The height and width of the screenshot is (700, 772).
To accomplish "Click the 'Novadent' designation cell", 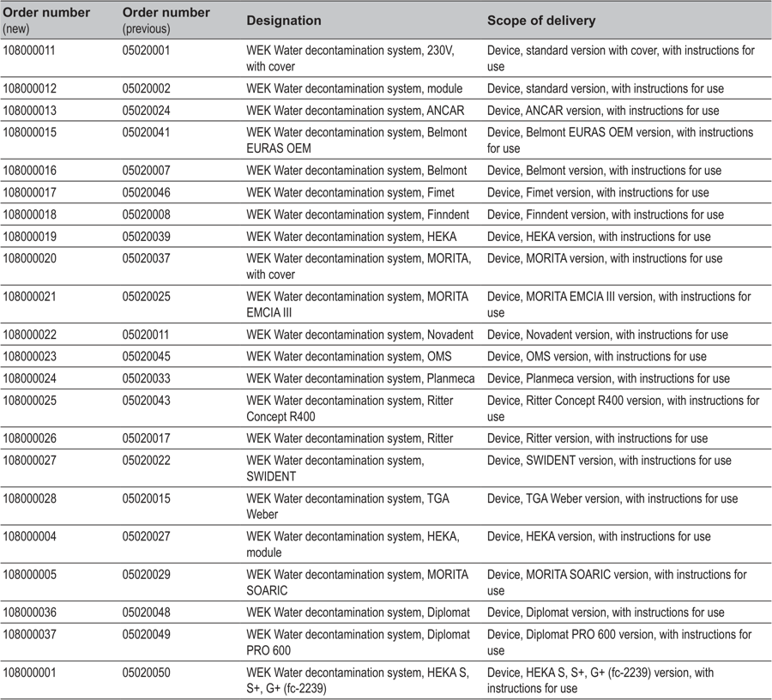I will 359,335.
